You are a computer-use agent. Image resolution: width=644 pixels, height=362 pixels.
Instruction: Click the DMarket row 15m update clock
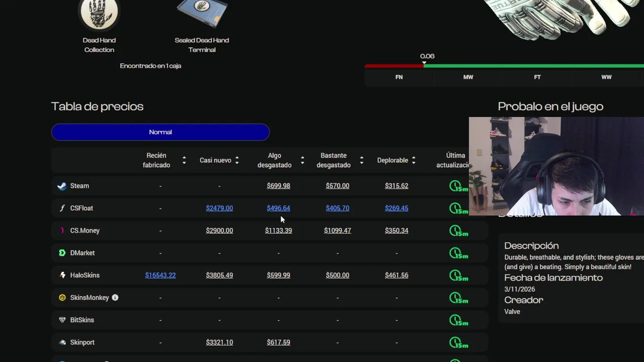pyautogui.click(x=458, y=253)
